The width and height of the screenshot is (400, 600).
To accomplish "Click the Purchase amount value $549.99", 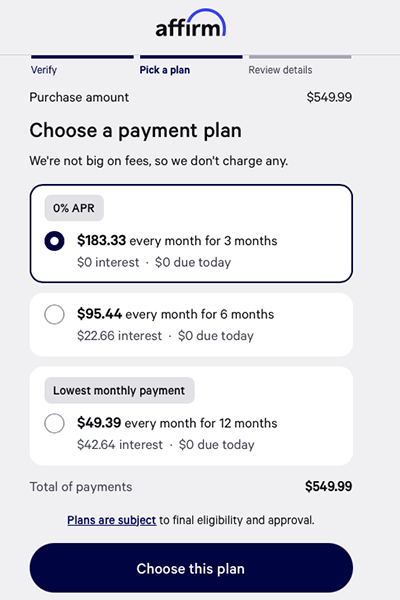I will tap(329, 97).
